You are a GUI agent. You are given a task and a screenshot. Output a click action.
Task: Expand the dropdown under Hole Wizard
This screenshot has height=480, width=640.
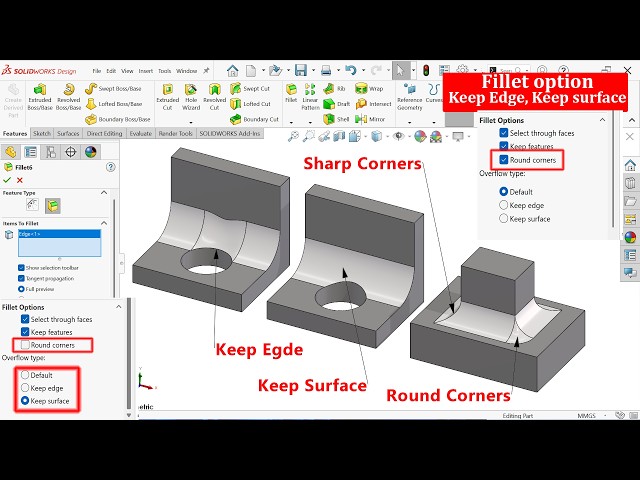coord(191,122)
